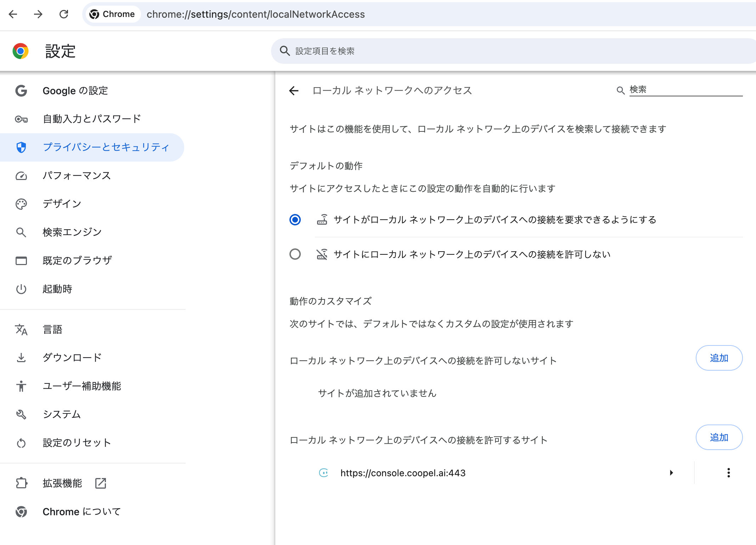756x545 pixels.
Task: Click the browser forward arrow
Action: point(38,14)
